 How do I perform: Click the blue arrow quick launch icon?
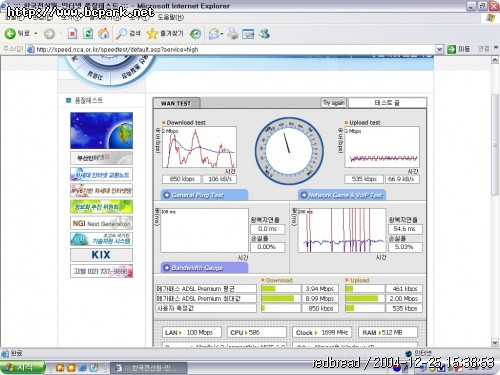94,368
